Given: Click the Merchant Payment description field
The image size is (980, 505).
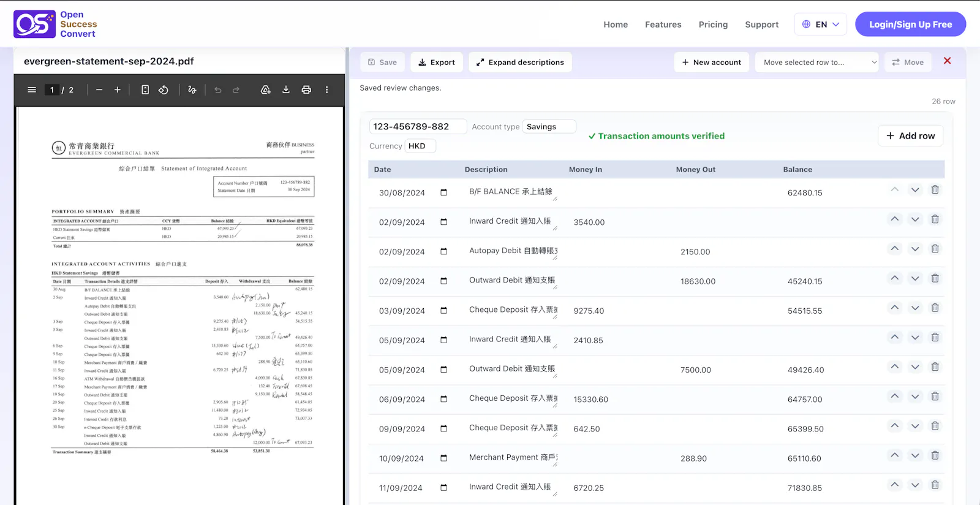Looking at the screenshot, I should pyautogui.click(x=512, y=458).
